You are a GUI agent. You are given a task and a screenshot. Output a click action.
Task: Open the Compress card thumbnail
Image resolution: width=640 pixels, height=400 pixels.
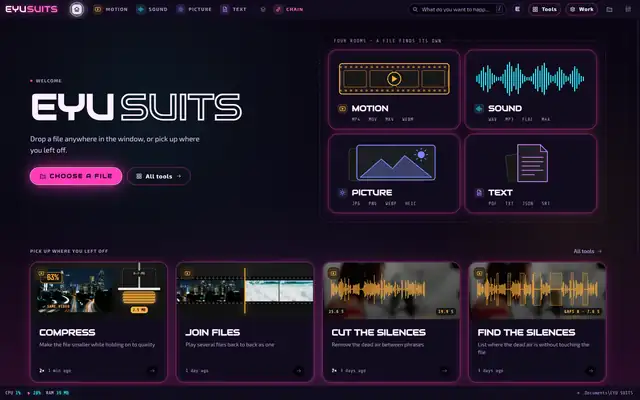tap(98, 291)
